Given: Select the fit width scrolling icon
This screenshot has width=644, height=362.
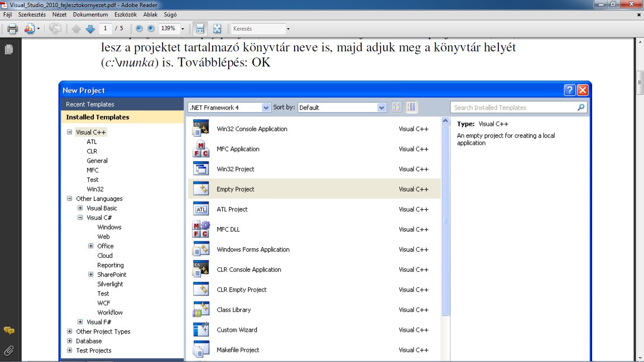Looking at the screenshot, I should tap(200, 29).
